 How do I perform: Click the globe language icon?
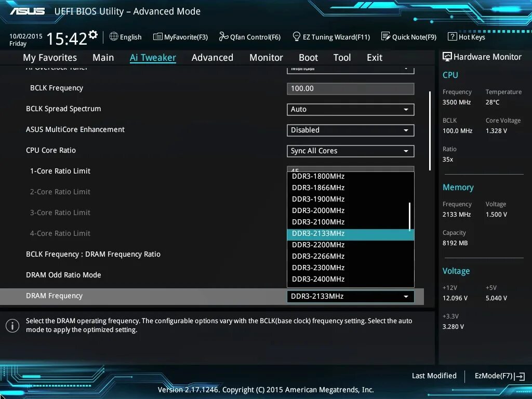point(114,36)
